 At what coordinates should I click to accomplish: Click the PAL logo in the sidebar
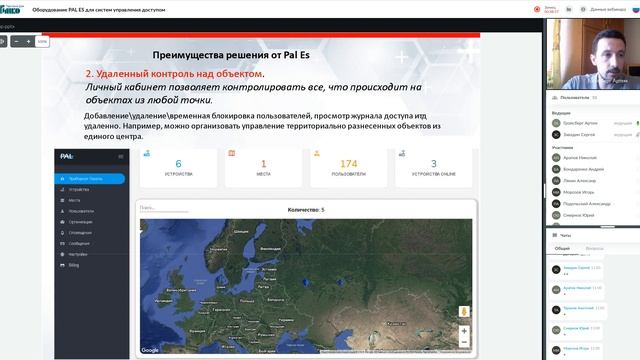[x=67, y=156]
